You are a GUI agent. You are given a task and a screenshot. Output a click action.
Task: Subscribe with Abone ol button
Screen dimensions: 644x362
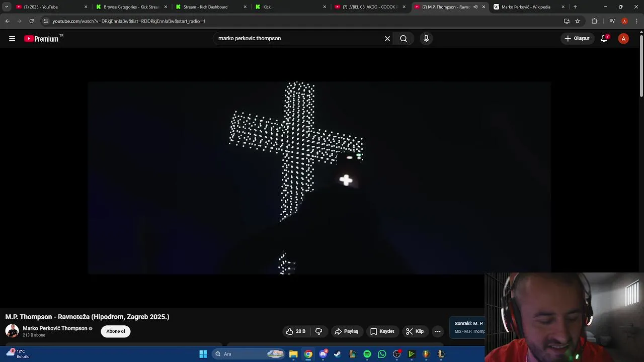click(116, 331)
